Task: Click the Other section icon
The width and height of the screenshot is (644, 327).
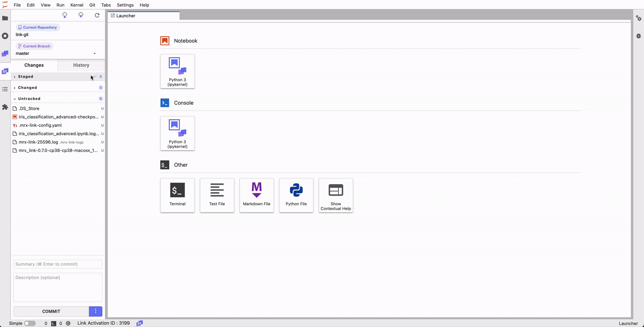Action: (165, 165)
